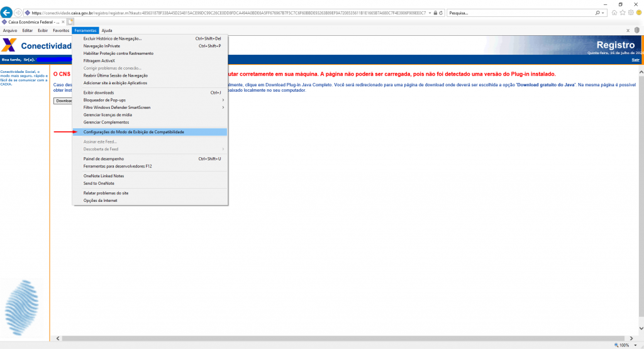Screen dimensions: 644x349
Task: Choose Opções da Internet menu entry
Action: [x=100, y=201]
